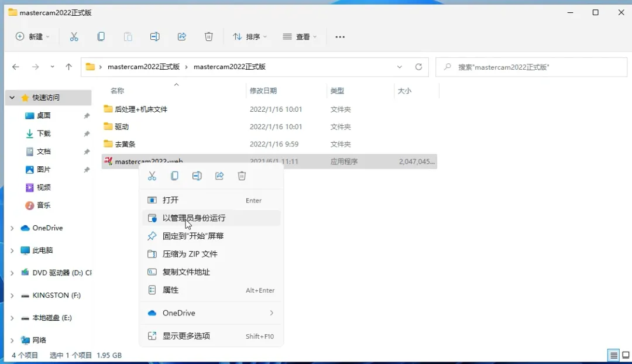This screenshot has width=632, height=364.
Task: Open 下载 in quick access
Action: click(x=43, y=133)
